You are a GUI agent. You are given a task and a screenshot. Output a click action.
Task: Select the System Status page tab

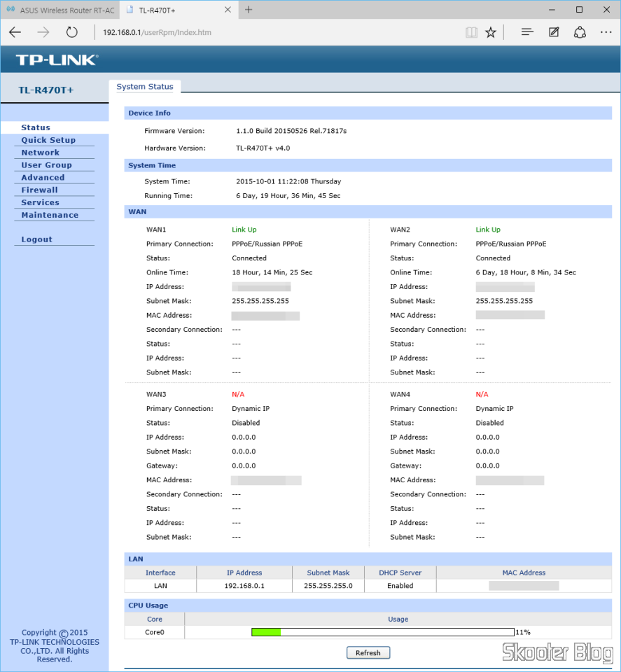pyautogui.click(x=145, y=87)
